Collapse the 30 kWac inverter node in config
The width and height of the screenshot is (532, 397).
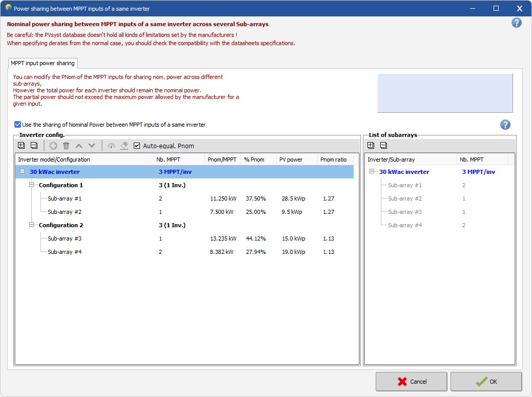pos(23,171)
